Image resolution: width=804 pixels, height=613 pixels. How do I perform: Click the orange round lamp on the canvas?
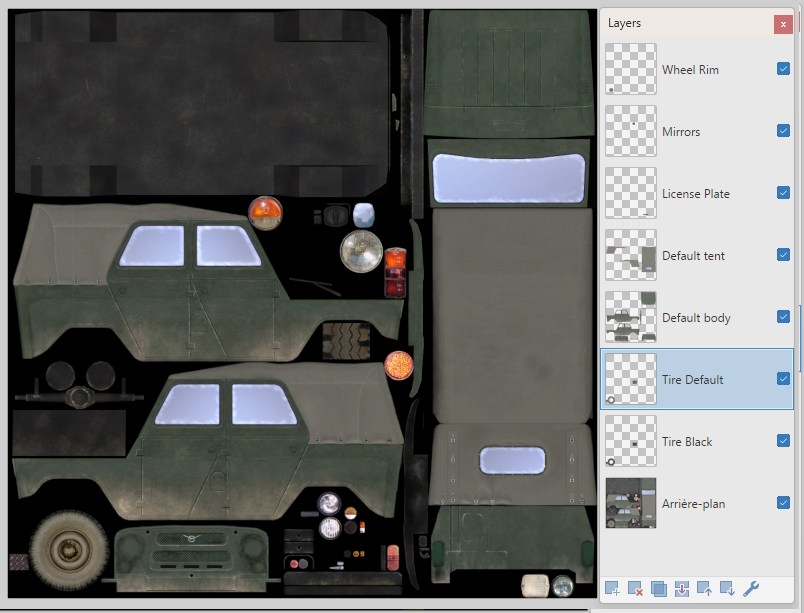click(266, 211)
